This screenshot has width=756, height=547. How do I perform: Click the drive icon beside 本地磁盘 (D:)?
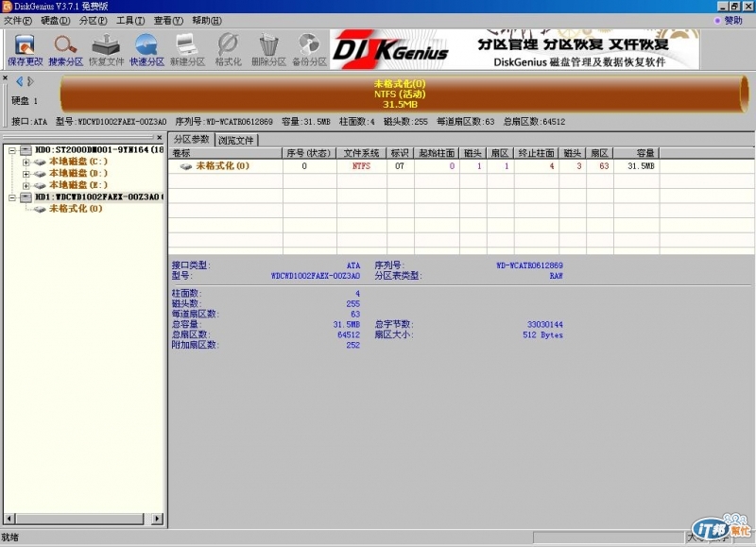click(40, 174)
